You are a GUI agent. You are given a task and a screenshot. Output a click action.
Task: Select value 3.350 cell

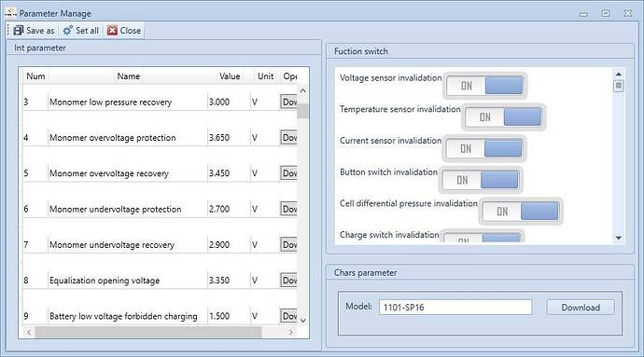tap(219, 281)
